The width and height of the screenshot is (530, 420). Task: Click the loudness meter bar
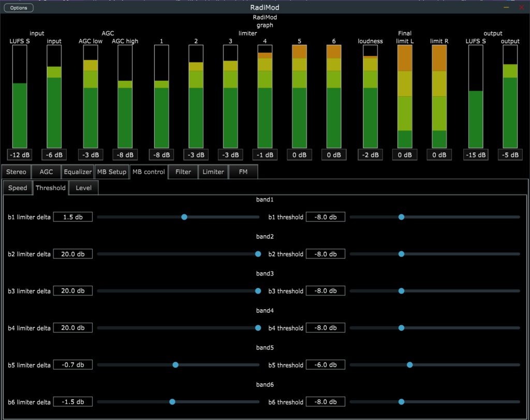click(x=371, y=96)
